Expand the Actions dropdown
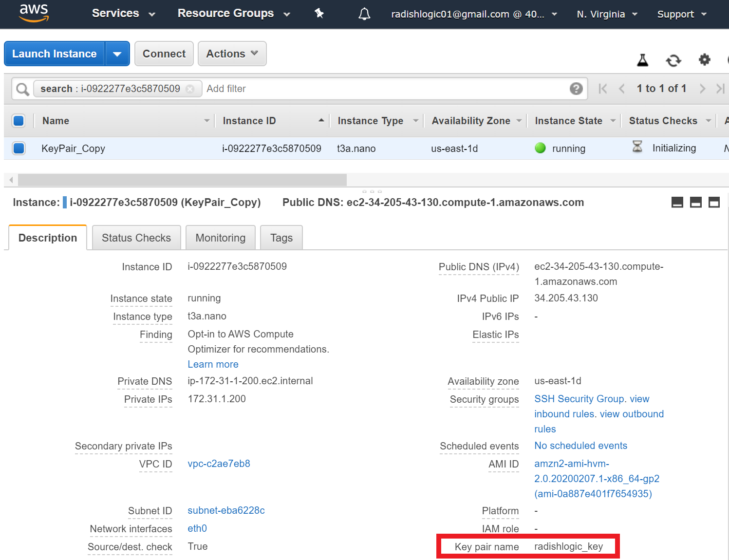The width and height of the screenshot is (729, 560). pyautogui.click(x=232, y=54)
